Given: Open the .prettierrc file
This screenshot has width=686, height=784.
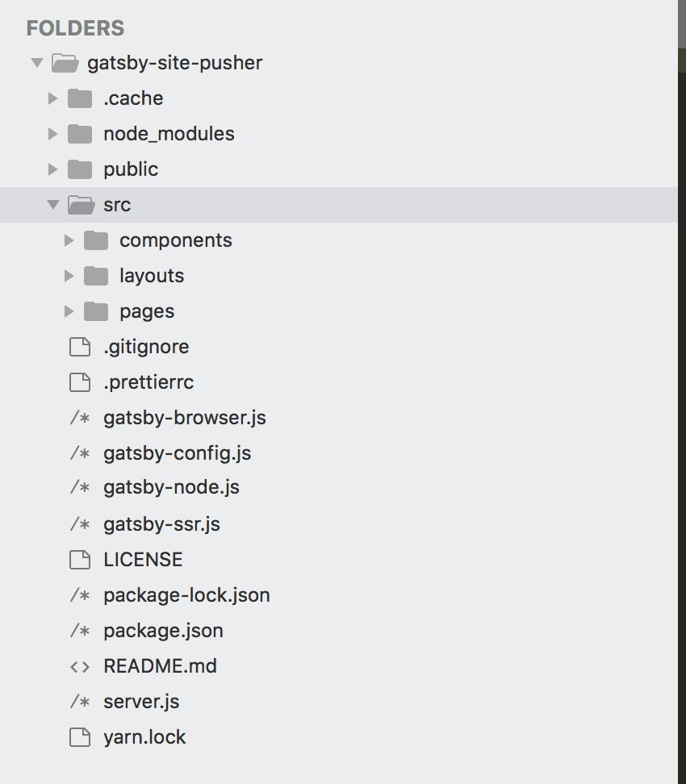Looking at the screenshot, I should (150, 382).
